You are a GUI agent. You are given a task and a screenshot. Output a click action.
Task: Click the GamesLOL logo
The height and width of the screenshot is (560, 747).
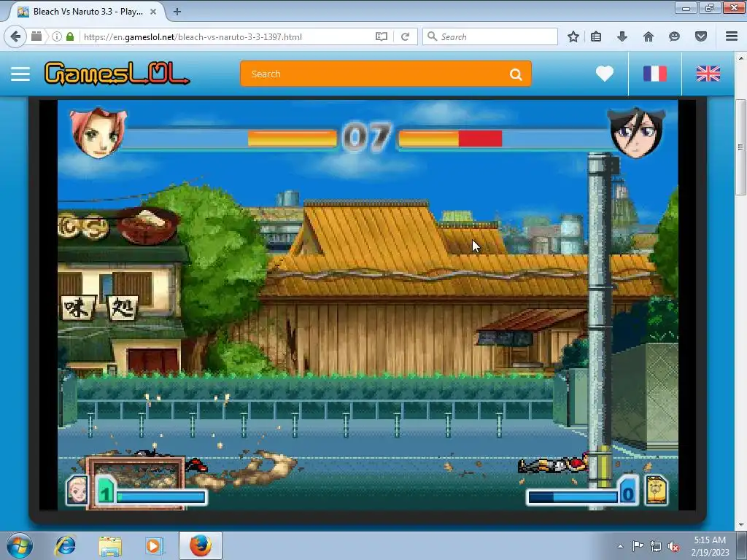click(x=117, y=74)
